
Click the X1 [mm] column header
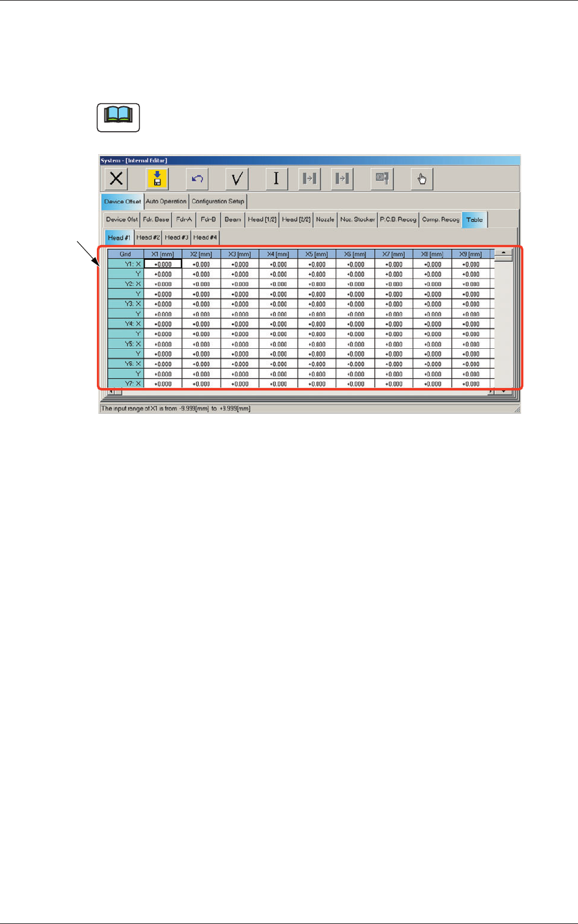(163, 254)
